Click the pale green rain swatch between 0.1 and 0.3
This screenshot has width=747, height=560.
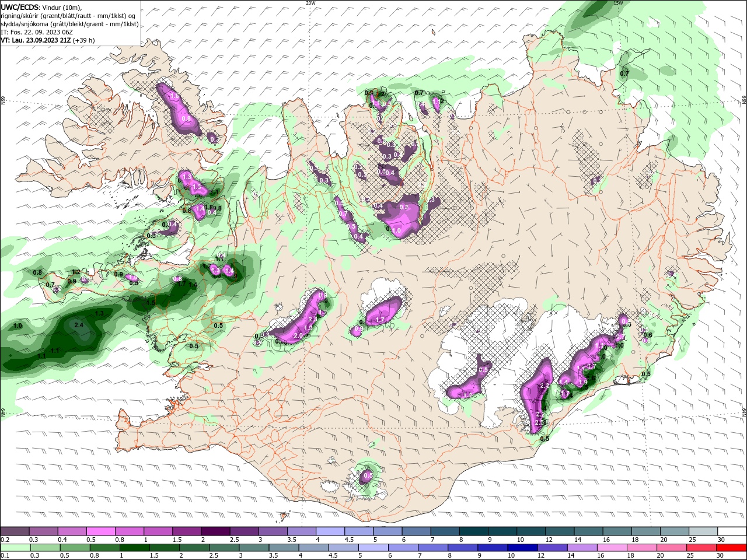point(15,548)
